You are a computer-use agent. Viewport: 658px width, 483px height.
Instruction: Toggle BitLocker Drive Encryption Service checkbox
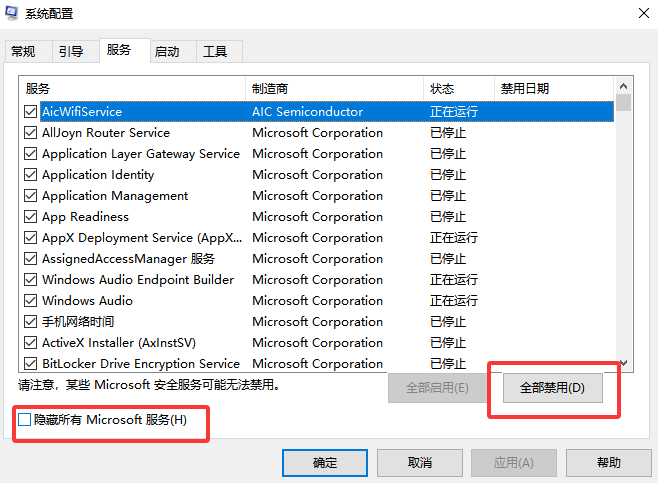30,363
